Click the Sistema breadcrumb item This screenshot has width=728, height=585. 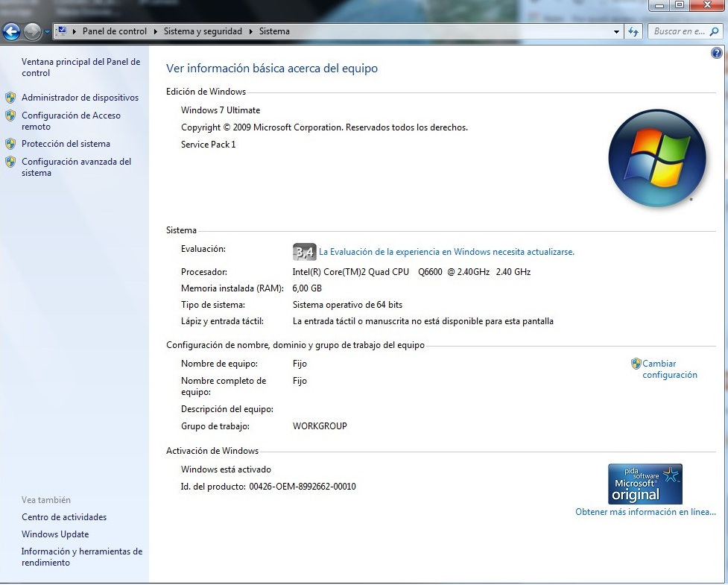[x=274, y=31]
